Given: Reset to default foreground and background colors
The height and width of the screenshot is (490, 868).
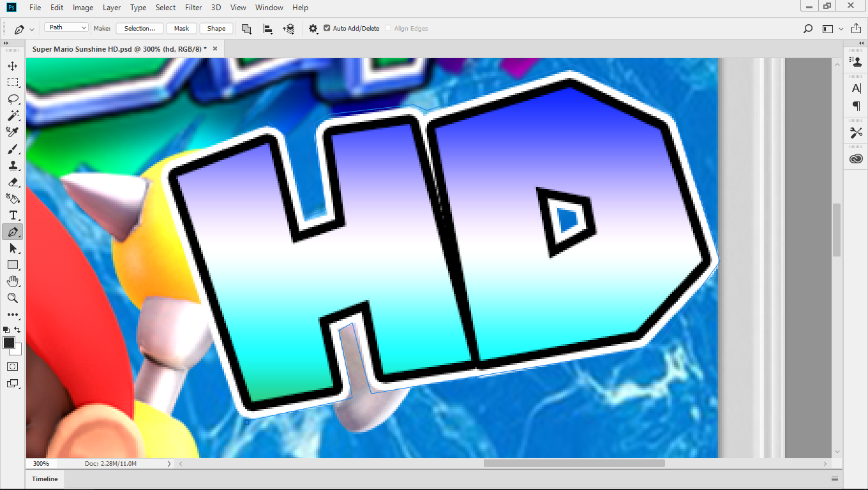Looking at the screenshot, I should 6,330.
